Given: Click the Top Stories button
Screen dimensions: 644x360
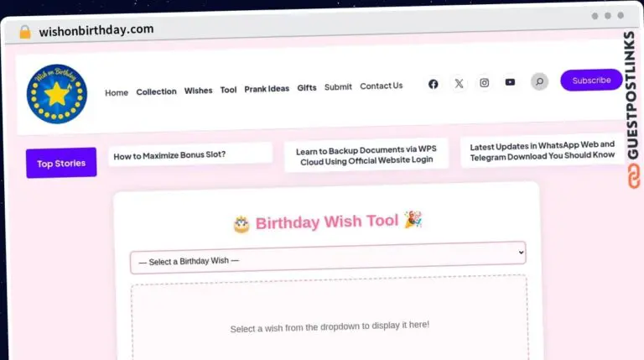Looking at the screenshot, I should (x=61, y=163).
